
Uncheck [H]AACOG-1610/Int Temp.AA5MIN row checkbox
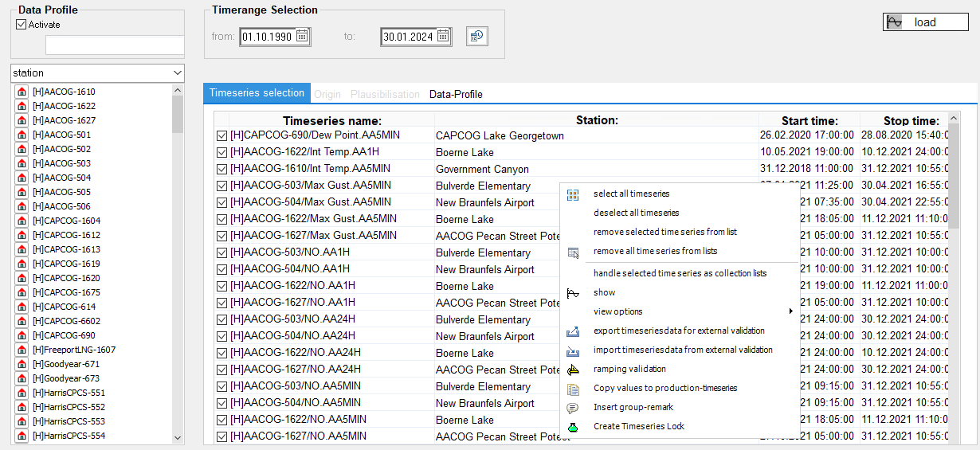point(221,169)
